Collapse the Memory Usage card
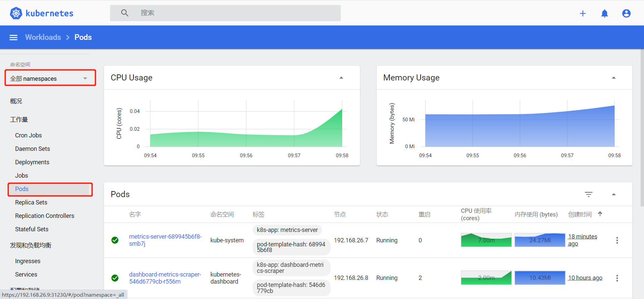 pyautogui.click(x=613, y=78)
